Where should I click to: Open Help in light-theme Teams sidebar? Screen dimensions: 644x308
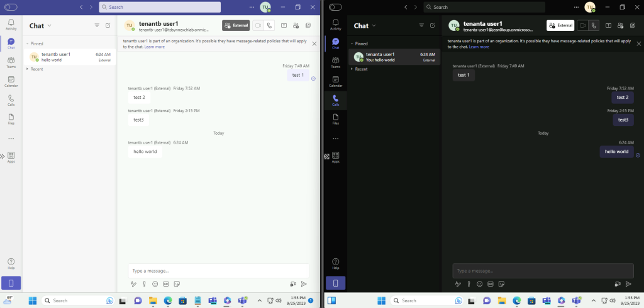(11, 263)
